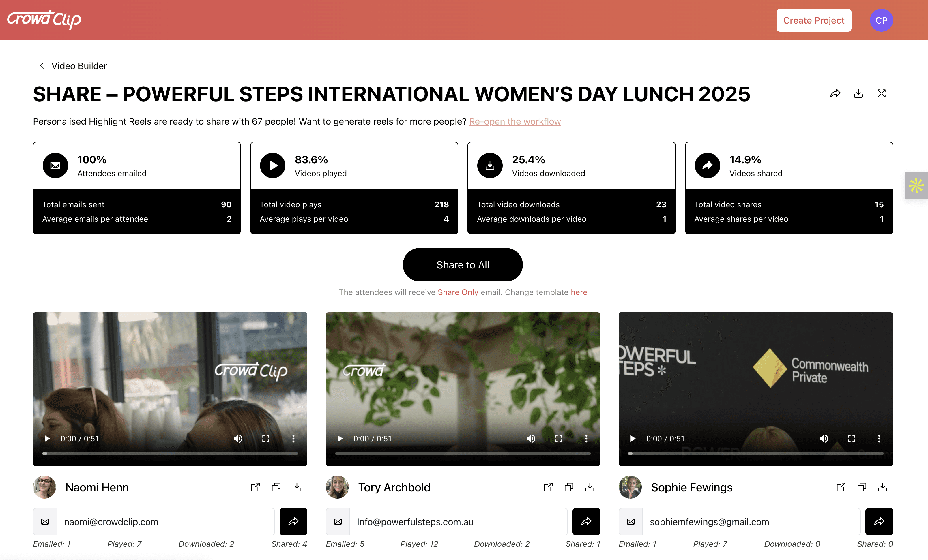Toggle fullscreen on Naomi Henn's video
The height and width of the screenshot is (560, 928).
pos(266,438)
